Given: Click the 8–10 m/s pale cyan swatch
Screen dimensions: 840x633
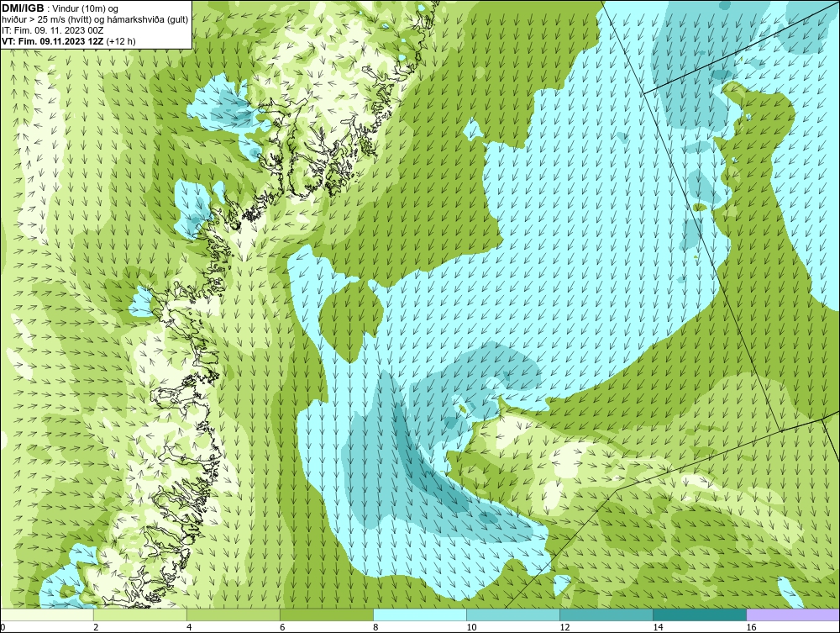Looking at the screenshot, I should point(419,615).
